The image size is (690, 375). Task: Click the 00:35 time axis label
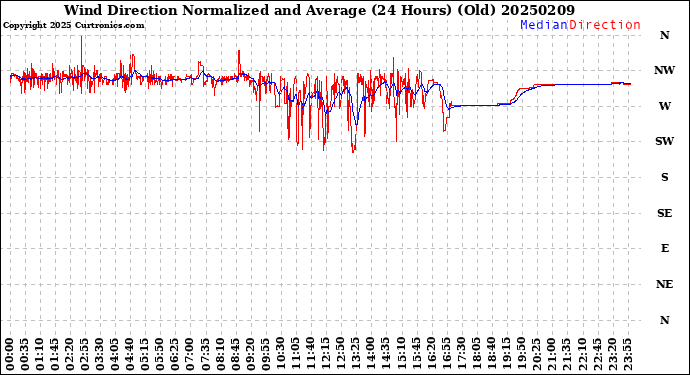25,355
